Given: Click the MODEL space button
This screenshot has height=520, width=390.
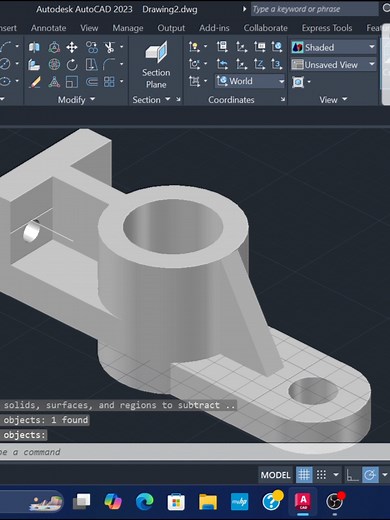Looking at the screenshot, I should pyautogui.click(x=275, y=475).
